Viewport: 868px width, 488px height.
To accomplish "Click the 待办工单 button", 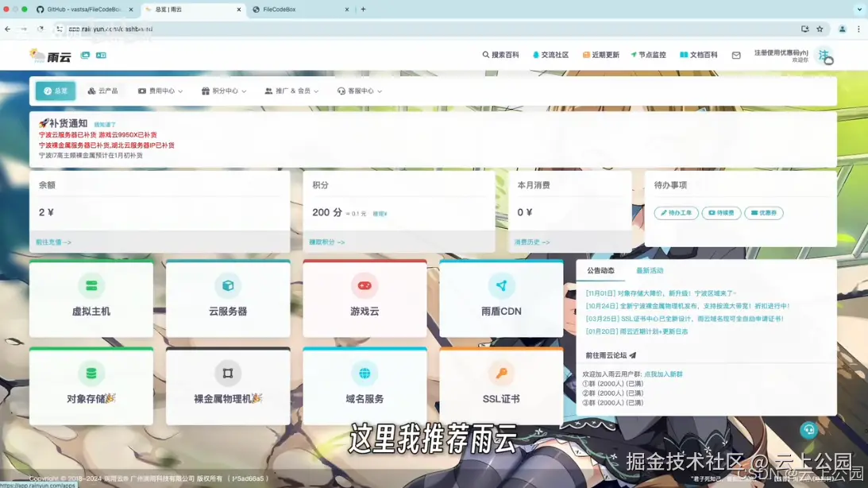I will [x=676, y=212].
